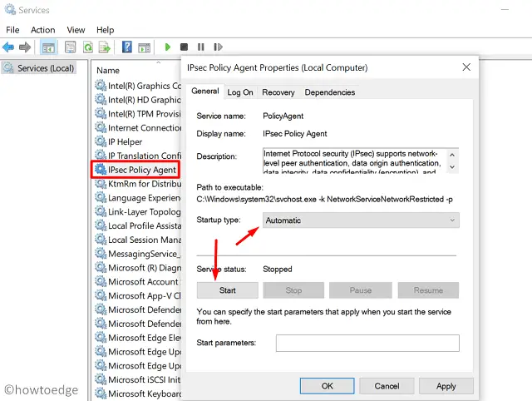Switch to the Recovery tab

pos(278,92)
